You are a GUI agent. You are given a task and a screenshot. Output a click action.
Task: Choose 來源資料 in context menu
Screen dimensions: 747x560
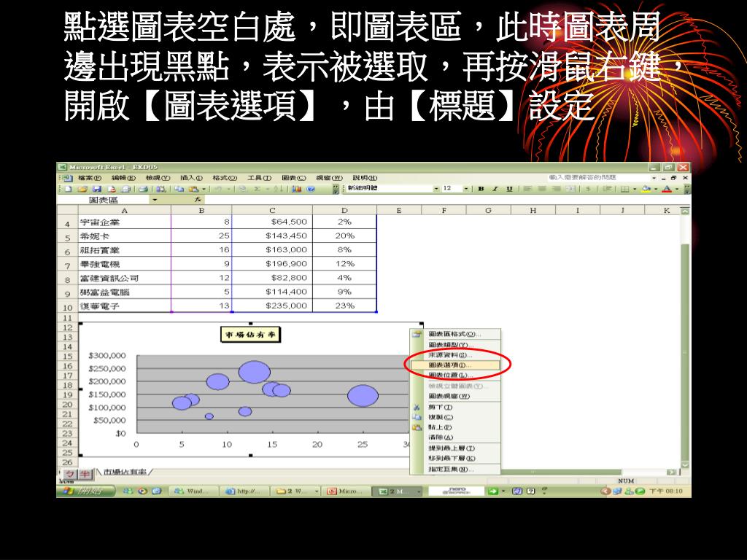click(x=456, y=355)
